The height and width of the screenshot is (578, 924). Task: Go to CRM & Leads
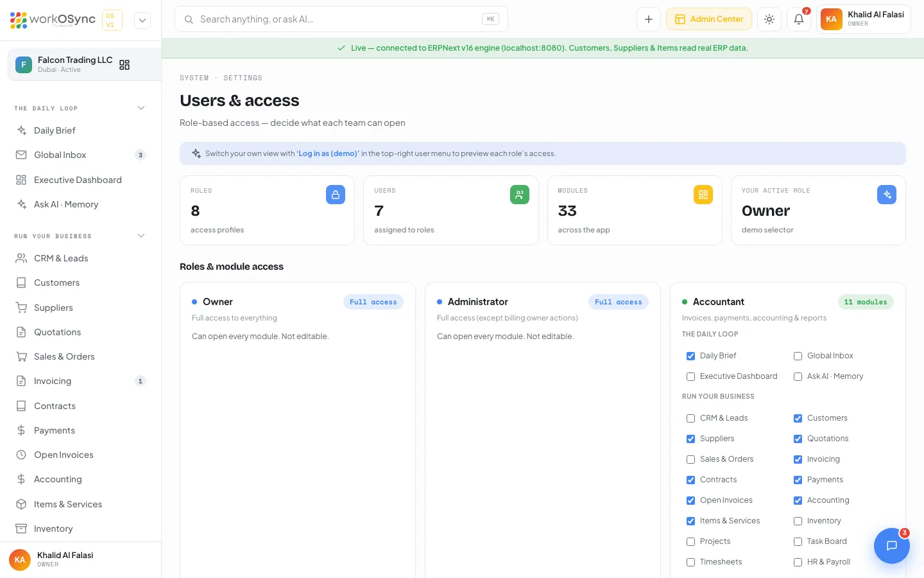click(x=81, y=258)
